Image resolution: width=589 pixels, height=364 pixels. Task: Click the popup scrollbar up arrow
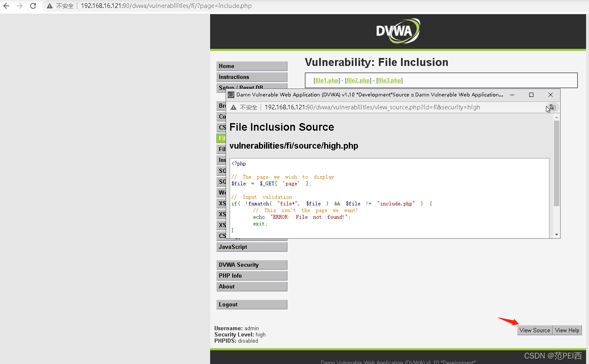tap(556, 117)
